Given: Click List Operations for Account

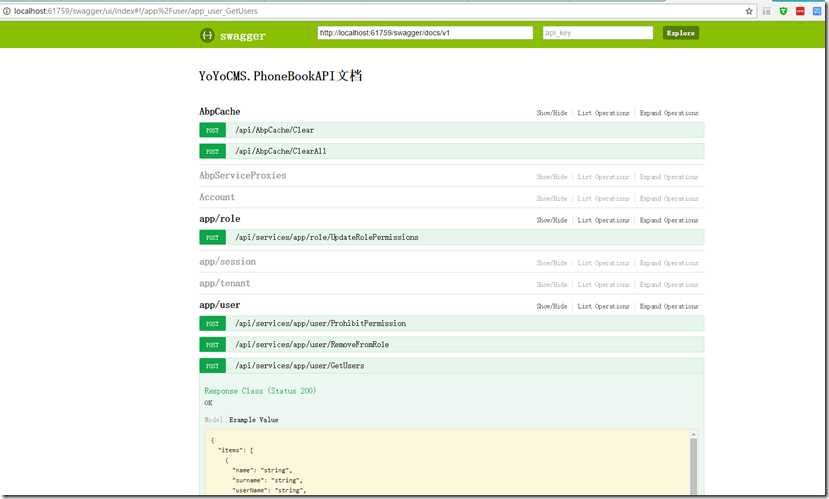Looking at the screenshot, I should 603,199.
